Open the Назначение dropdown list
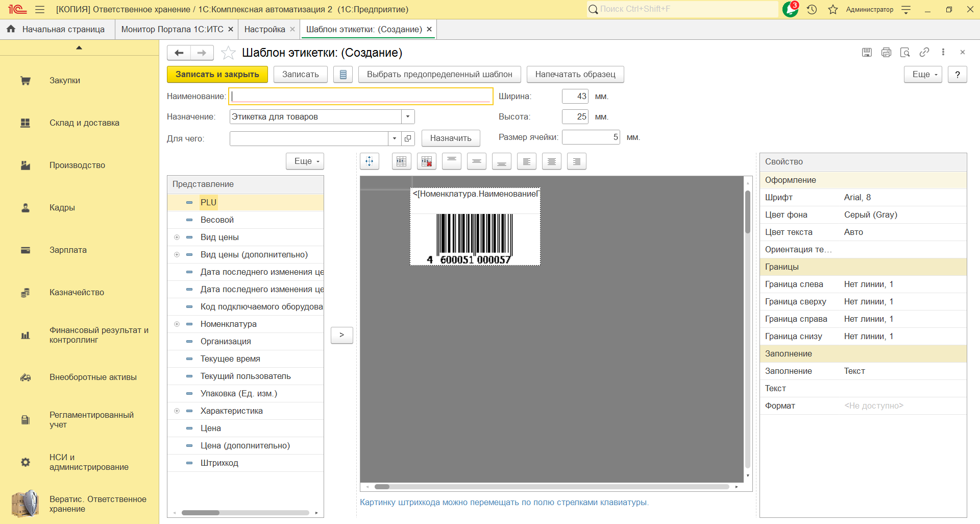980x524 pixels. click(407, 116)
